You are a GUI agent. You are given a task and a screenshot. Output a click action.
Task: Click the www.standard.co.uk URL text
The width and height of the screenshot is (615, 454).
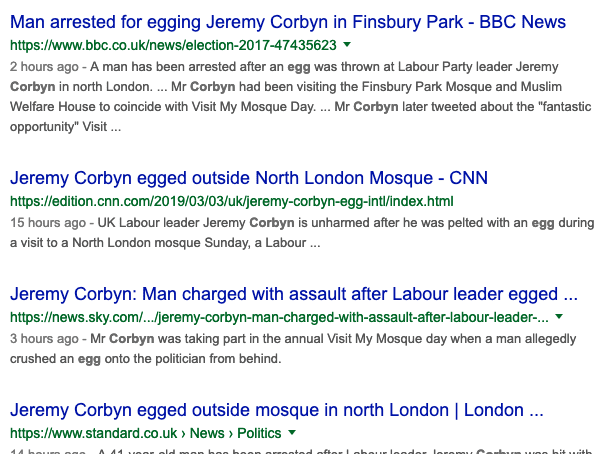94,434
